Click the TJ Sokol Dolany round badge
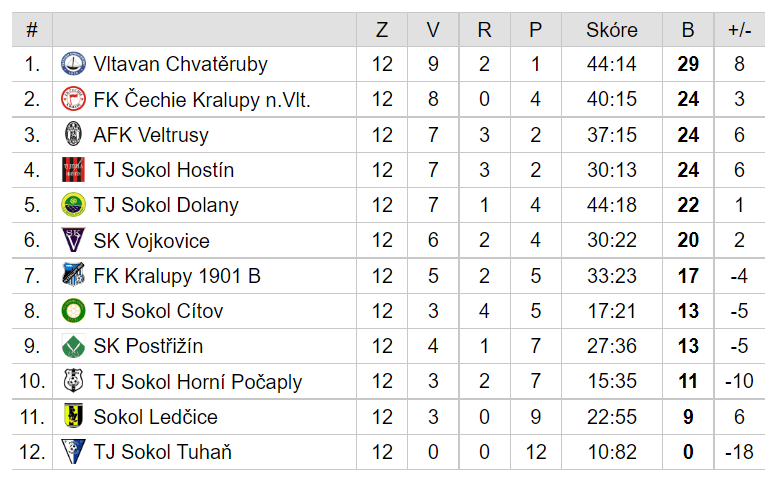 (x=73, y=205)
